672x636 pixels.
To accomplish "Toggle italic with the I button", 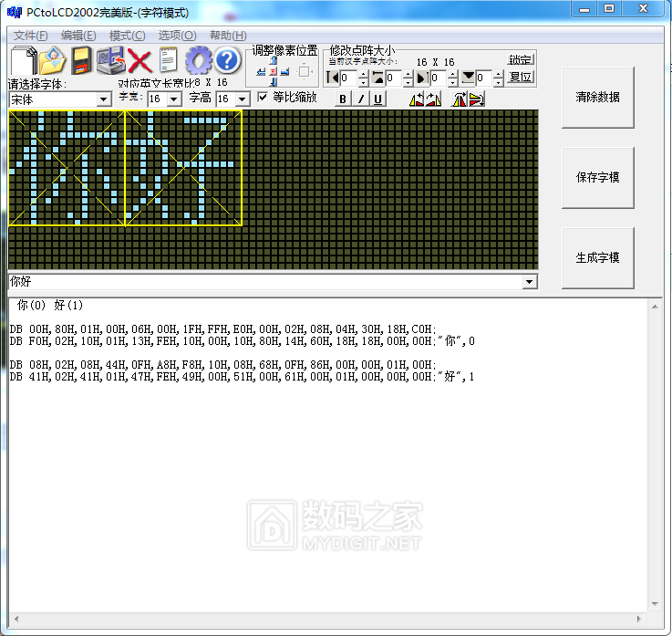I will [x=360, y=99].
